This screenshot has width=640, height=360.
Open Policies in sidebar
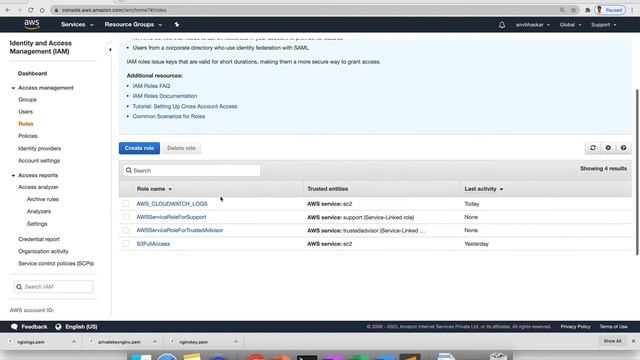[28, 136]
